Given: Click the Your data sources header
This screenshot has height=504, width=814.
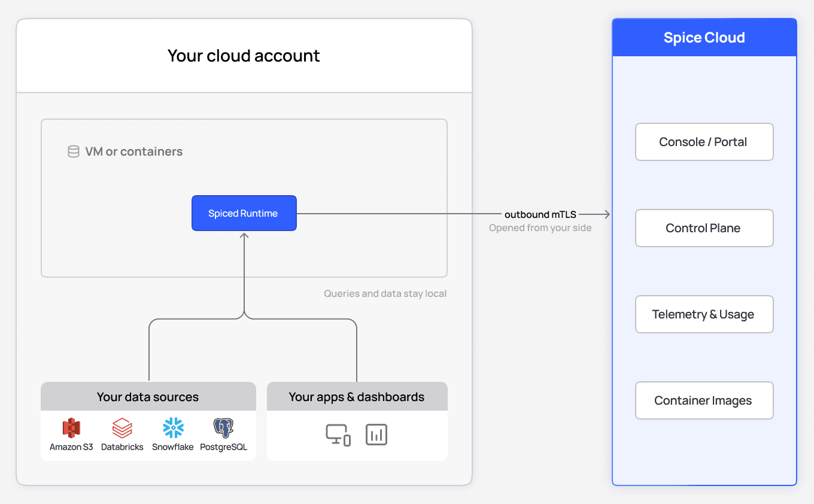Looking at the screenshot, I should [148, 396].
